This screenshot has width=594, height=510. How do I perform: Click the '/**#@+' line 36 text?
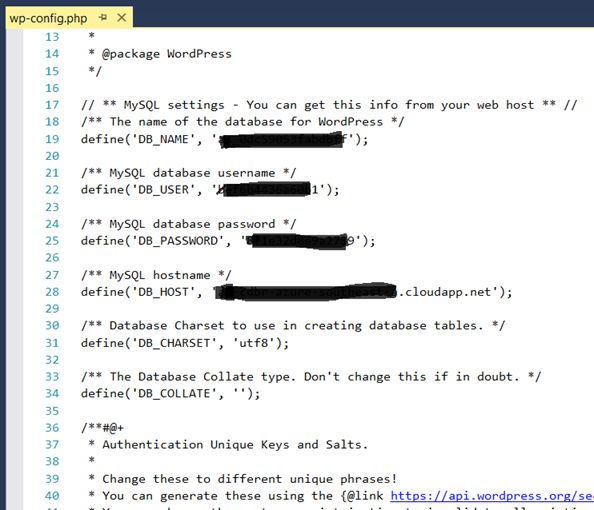pos(102,428)
